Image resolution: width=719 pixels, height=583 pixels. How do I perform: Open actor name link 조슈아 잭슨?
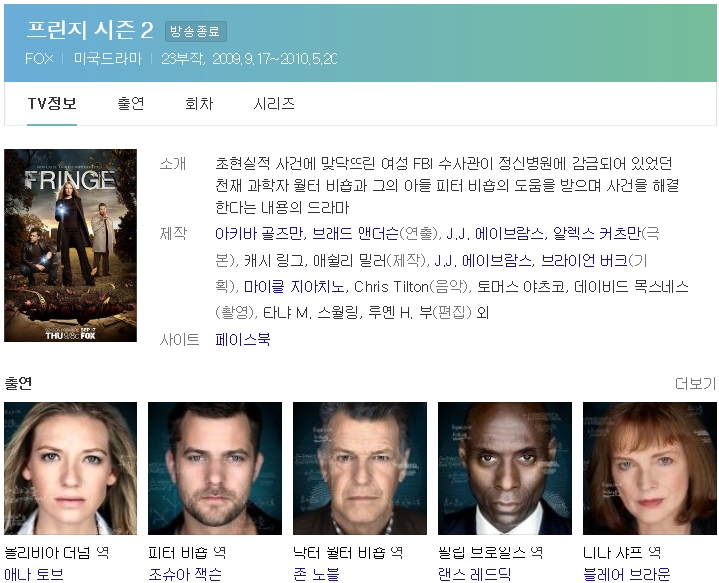pyautogui.click(x=185, y=574)
